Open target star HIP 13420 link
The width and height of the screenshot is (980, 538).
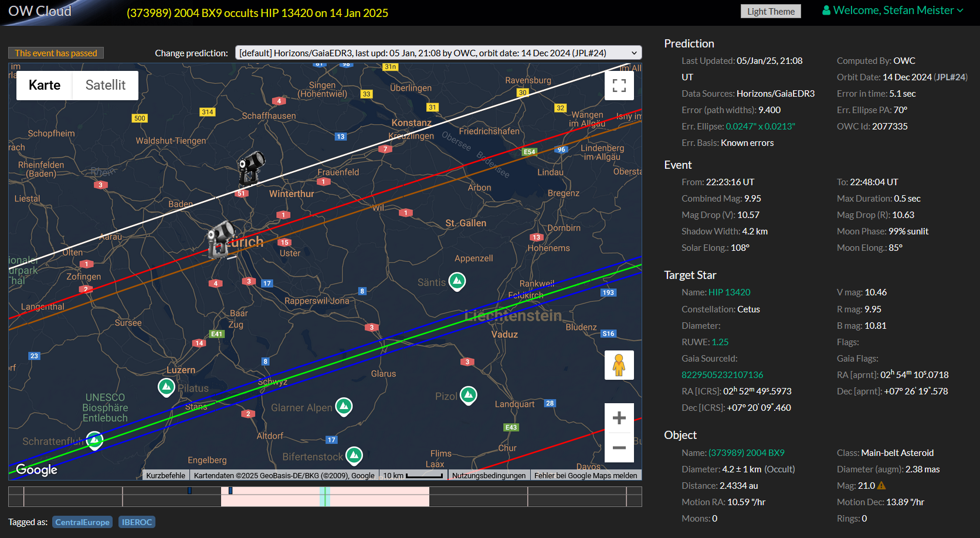tap(729, 292)
